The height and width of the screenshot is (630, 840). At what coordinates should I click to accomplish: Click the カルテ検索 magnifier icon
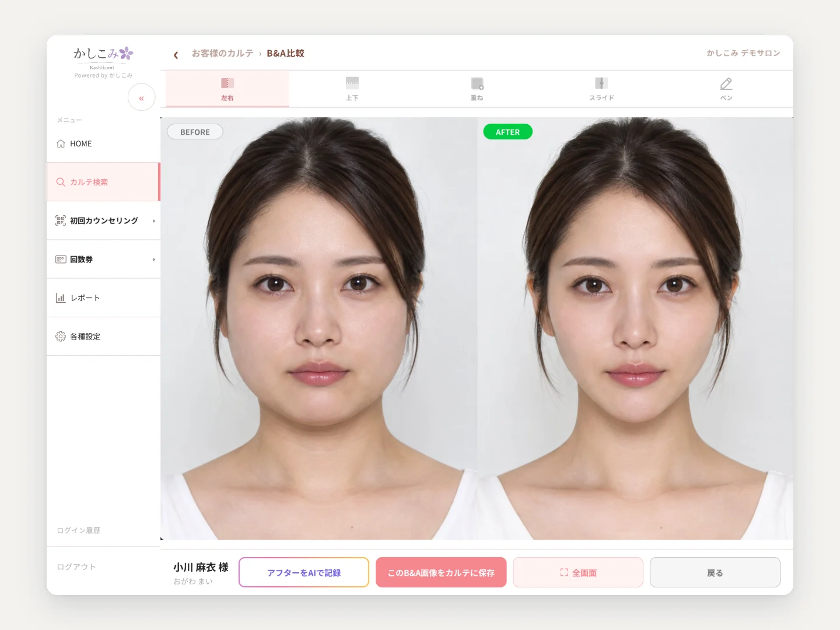pyautogui.click(x=61, y=182)
